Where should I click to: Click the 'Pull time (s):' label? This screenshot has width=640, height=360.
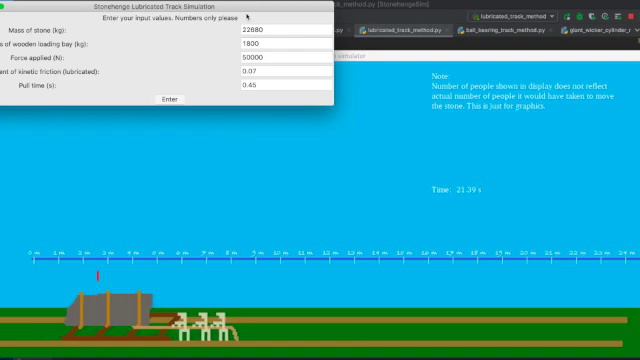[x=37, y=85]
